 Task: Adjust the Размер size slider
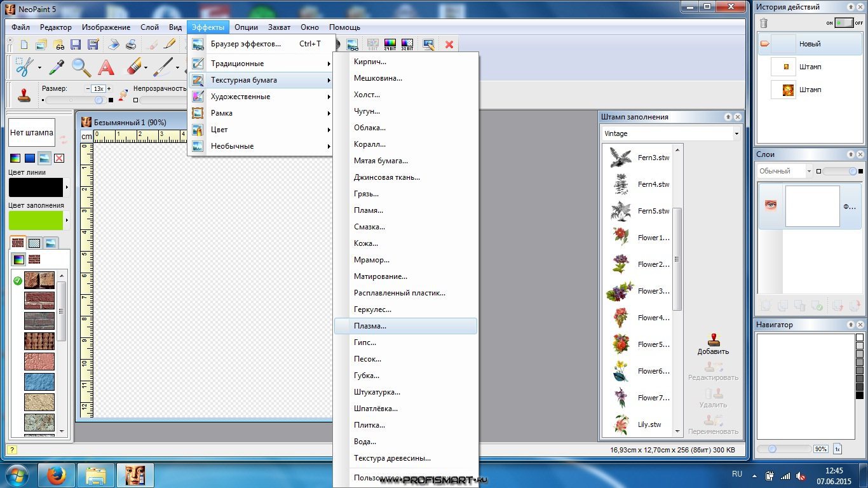pos(98,100)
